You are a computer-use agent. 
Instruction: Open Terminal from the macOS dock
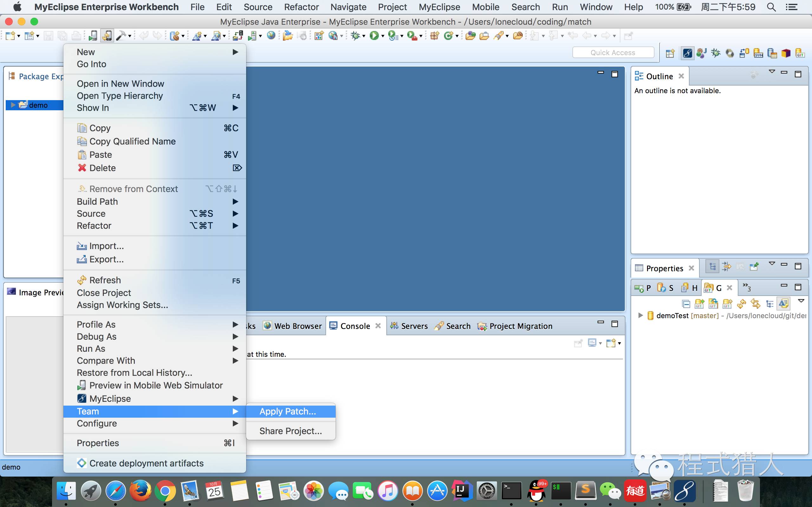point(511,491)
